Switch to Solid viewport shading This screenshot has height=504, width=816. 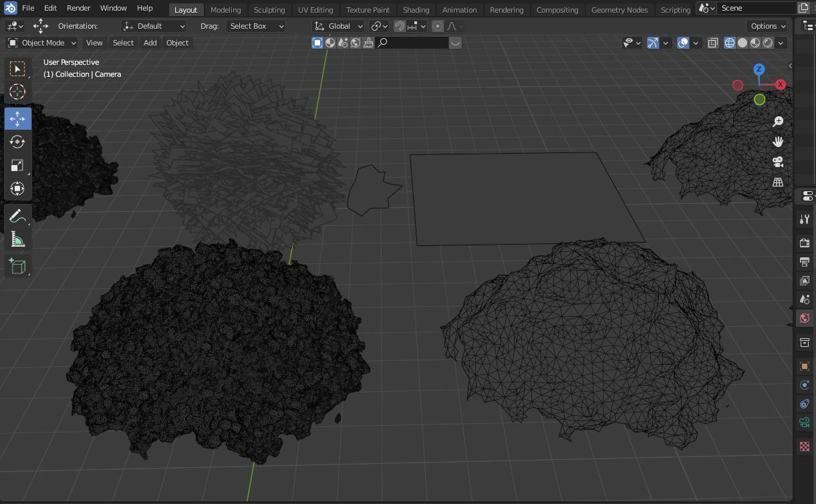click(x=742, y=43)
